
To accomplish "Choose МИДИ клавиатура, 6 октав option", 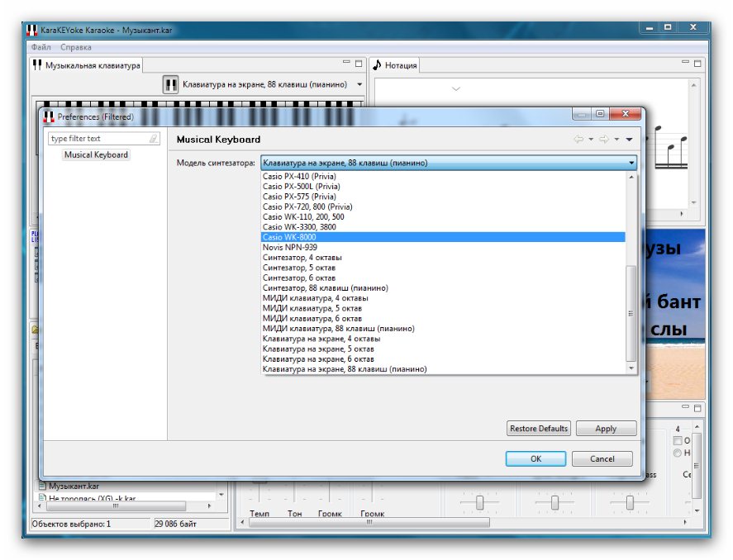I will point(443,319).
